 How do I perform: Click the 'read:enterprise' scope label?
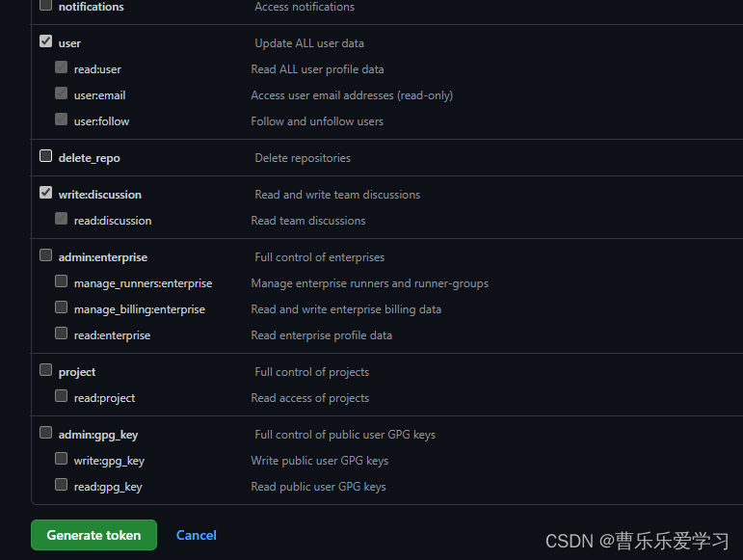(x=113, y=336)
